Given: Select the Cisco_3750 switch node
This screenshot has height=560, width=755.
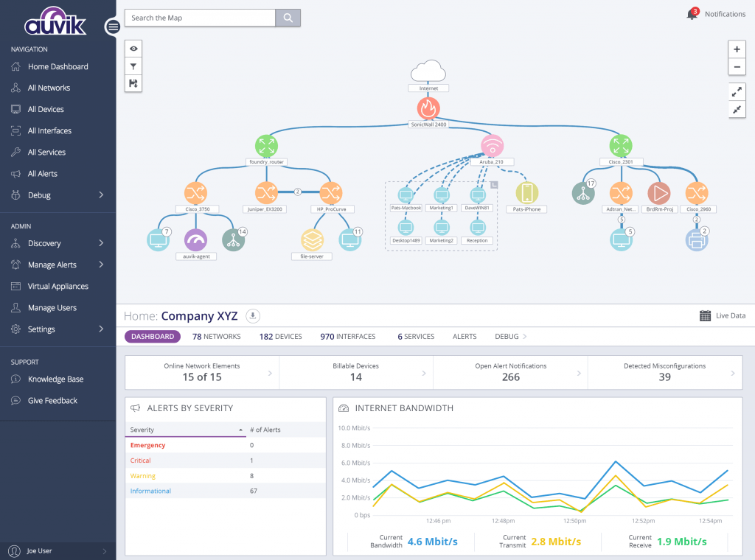Looking at the screenshot, I should tap(196, 193).
